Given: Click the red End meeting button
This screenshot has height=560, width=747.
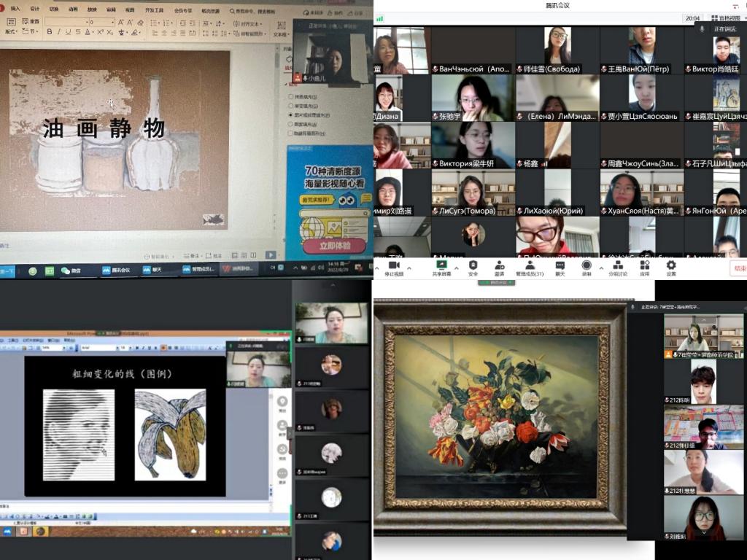Looking at the screenshot, I should pyautogui.click(x=738, y=268).
